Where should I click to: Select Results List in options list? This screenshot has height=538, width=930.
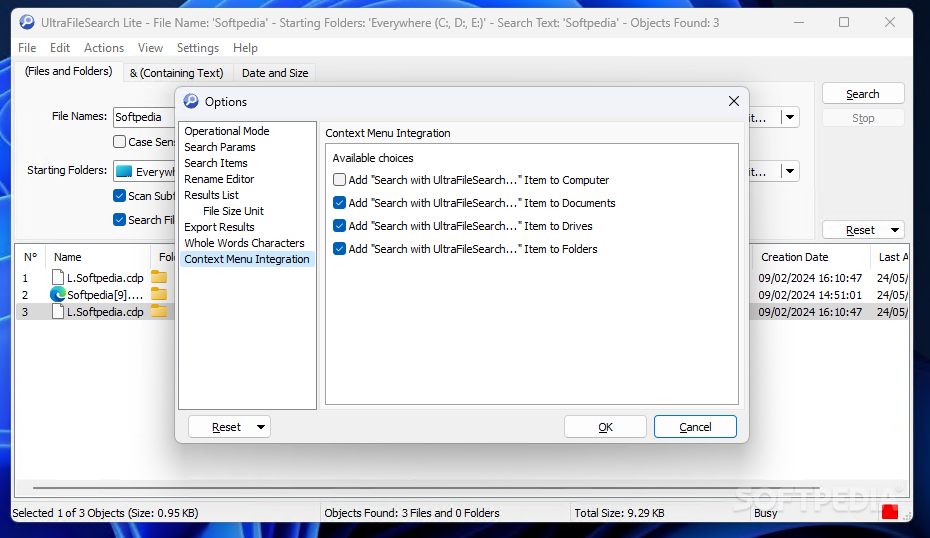(211, 195)
